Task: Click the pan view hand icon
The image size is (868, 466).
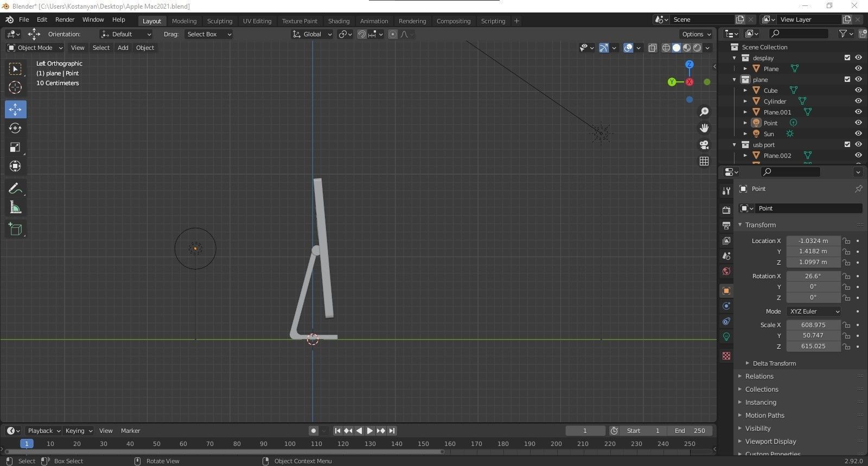Action: [x=704, y=128]
